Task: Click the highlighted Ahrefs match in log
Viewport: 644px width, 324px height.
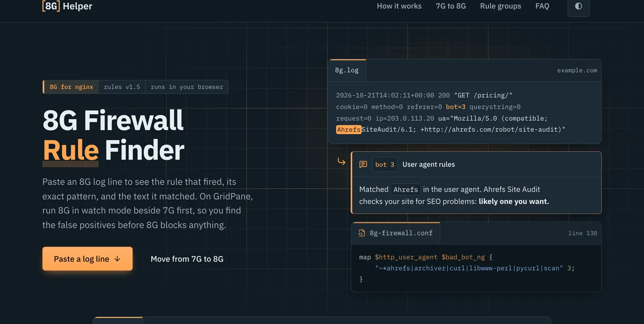Action: click(349, 129)
